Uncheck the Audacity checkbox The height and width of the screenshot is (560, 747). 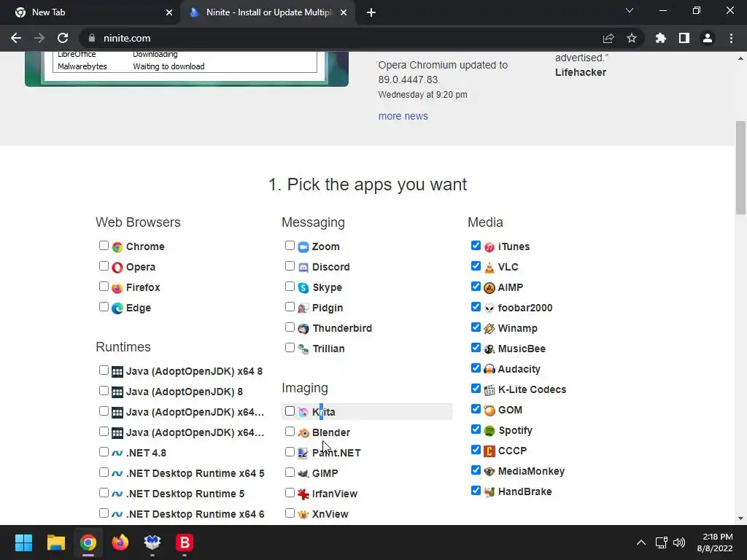476,368
